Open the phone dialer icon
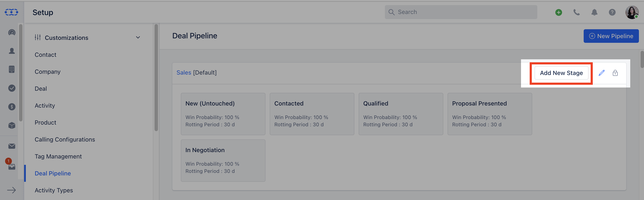The height and width of the screenshot is (200, 644). click(x=576, y=12)
